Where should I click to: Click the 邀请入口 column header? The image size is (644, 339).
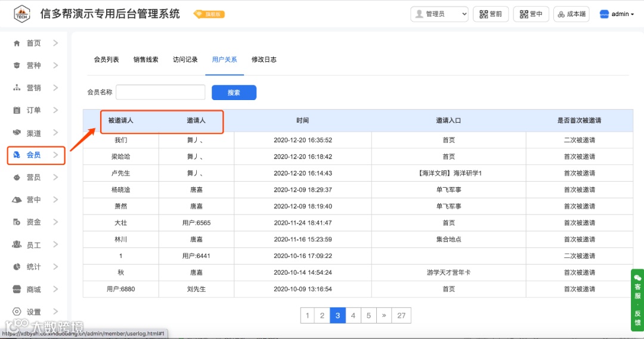pyautogui.click(x=448, y=120)
